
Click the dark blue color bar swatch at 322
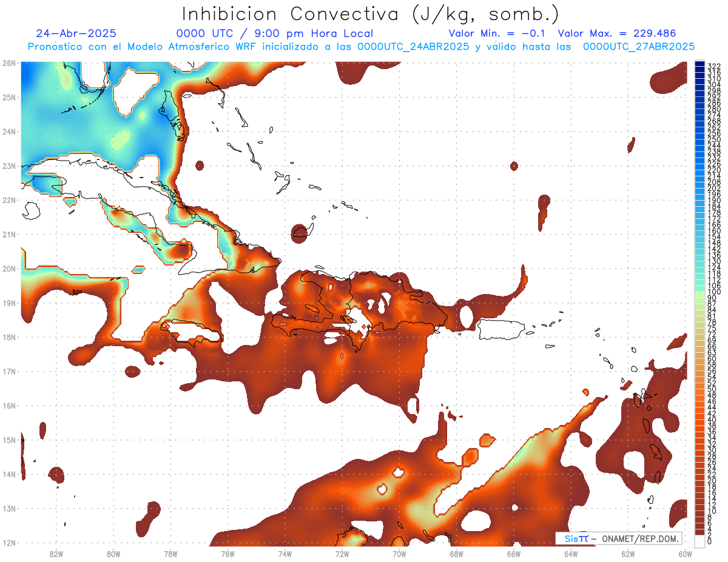click(700, 64)
